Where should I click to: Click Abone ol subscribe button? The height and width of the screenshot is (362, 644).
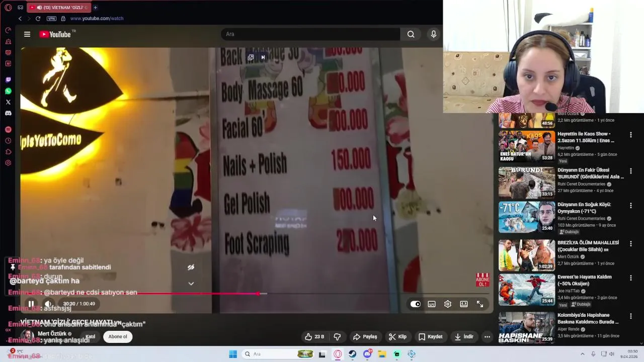point(118,337)
